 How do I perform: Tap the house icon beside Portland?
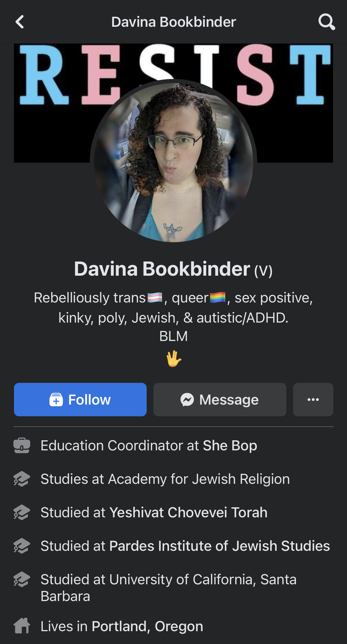pyautogui.click(x=22, y=626)
